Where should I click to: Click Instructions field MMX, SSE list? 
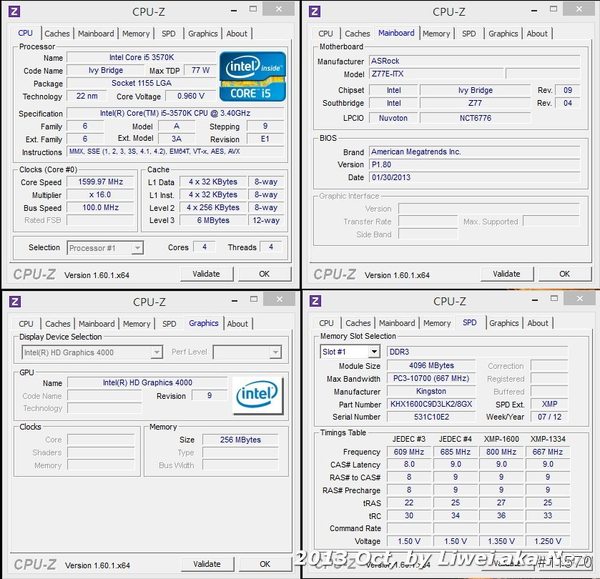tap(175, 152)
